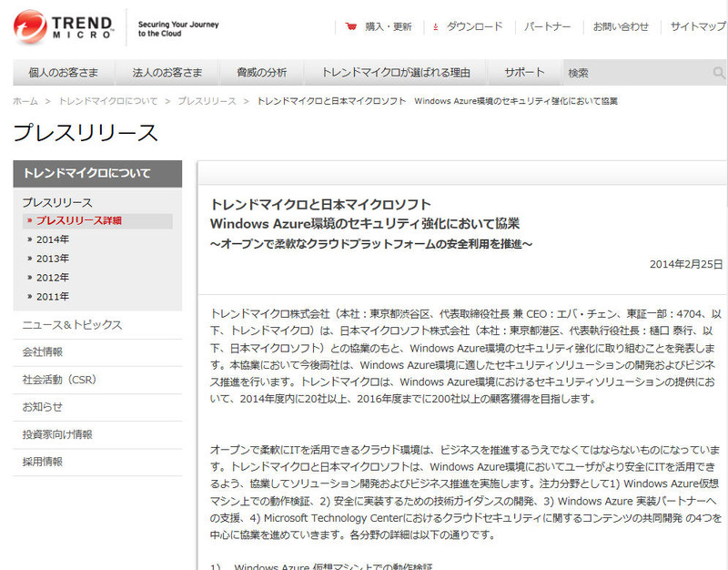The image size is (728, 570).
Task: Expand the 2012年 press release archive
Action: click(x=53, y=278)
